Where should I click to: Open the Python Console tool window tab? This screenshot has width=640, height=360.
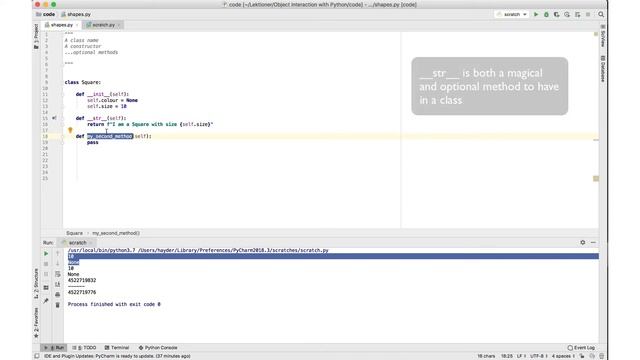(158, 348)
